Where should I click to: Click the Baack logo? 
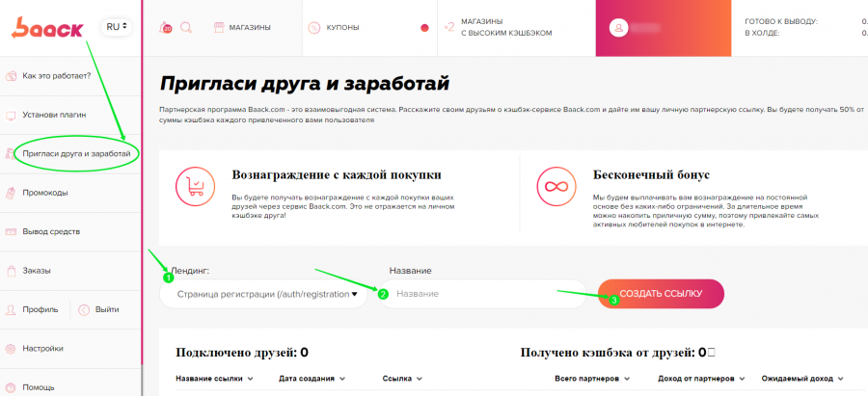pyautogui.click(x=47, y=28)
